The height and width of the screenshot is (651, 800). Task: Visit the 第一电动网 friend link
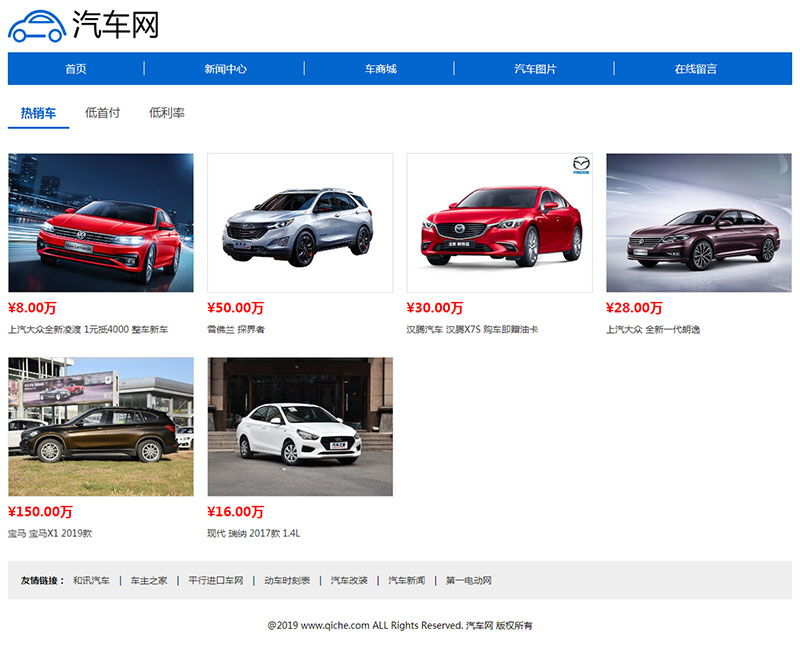tap(468, 580)
